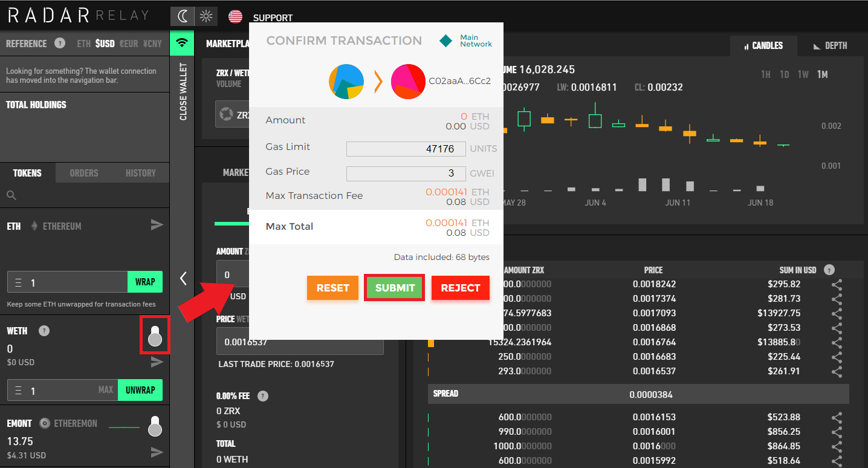This screenshot has width=868, height=468.
Task: Click the UNWRAP button for WETH
Action: (140, 390)
